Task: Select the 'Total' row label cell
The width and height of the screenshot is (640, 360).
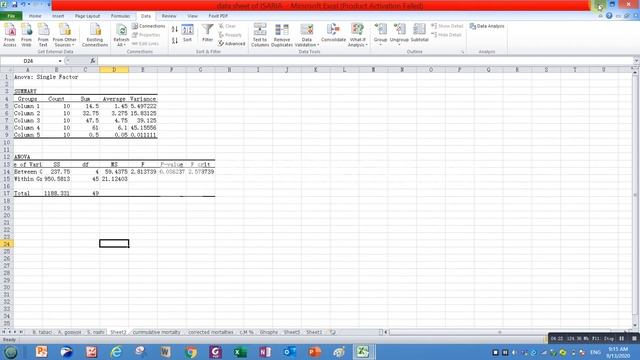Action: click(28, 193)
